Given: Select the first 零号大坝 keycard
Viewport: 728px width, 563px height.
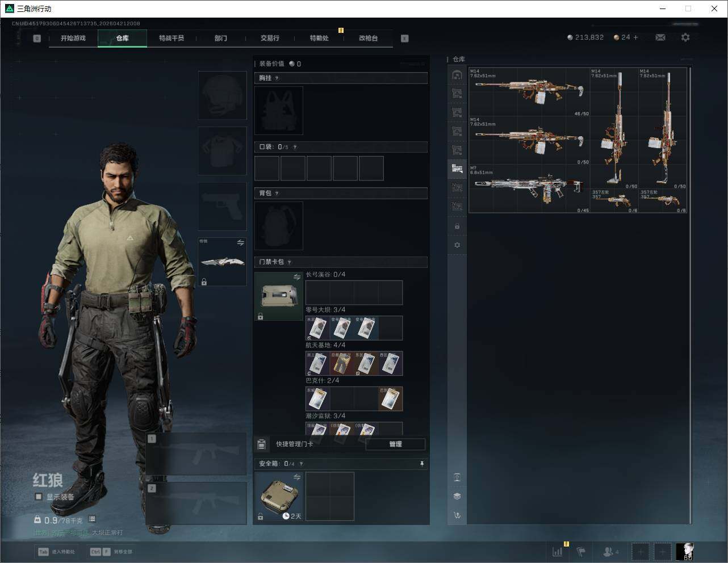Looking at the screenshot, I should (x=317, y=328).
